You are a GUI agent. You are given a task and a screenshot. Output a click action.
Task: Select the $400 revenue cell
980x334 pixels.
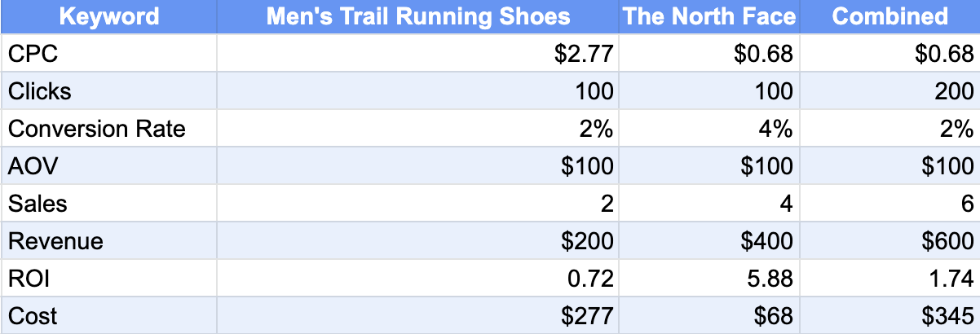709,241
